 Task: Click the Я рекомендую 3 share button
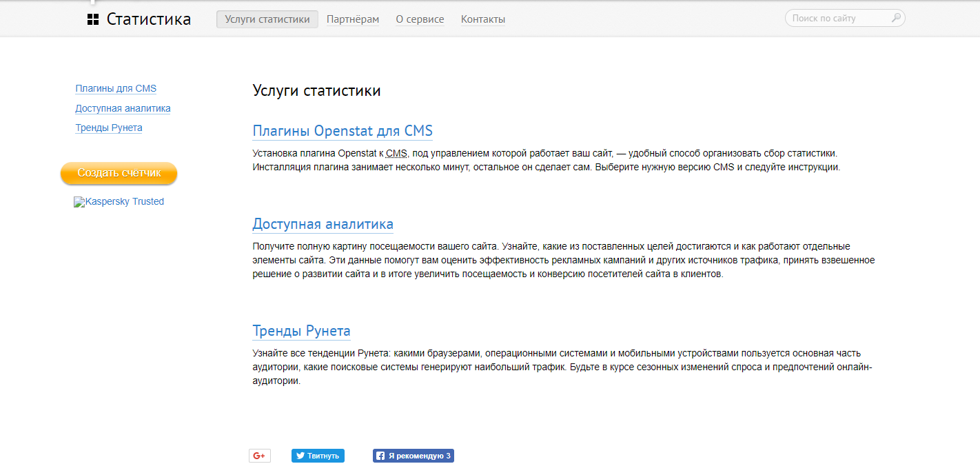(x=413, y=455)
